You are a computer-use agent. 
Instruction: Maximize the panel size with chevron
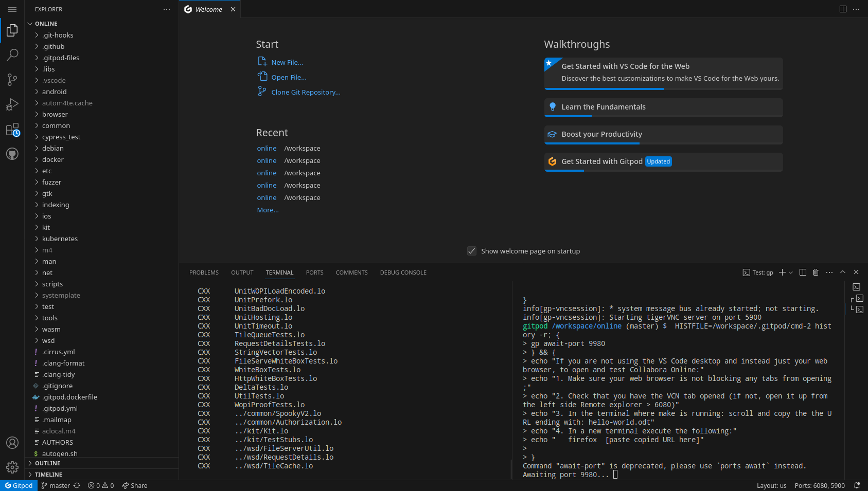(843, 272)
